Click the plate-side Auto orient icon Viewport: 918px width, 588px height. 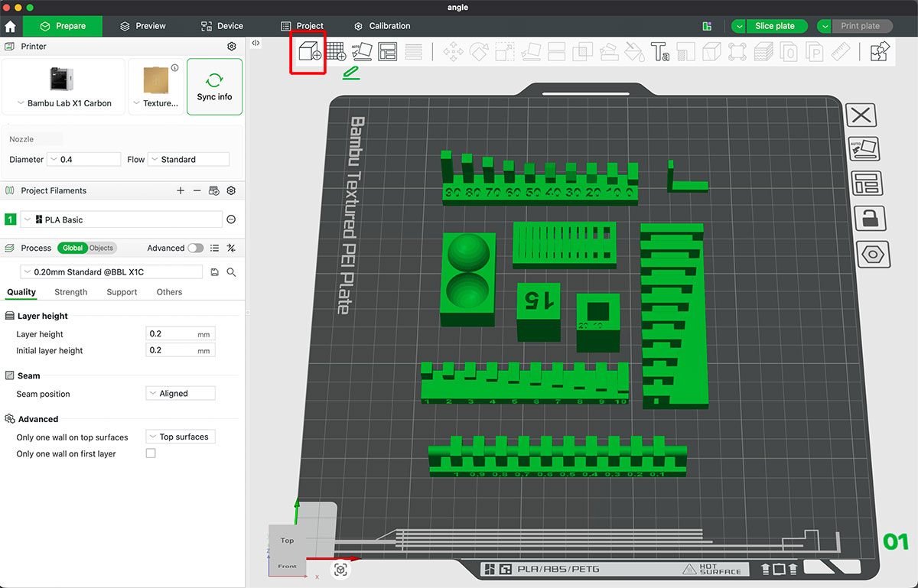pyautogui.click(x=864, y=148)
